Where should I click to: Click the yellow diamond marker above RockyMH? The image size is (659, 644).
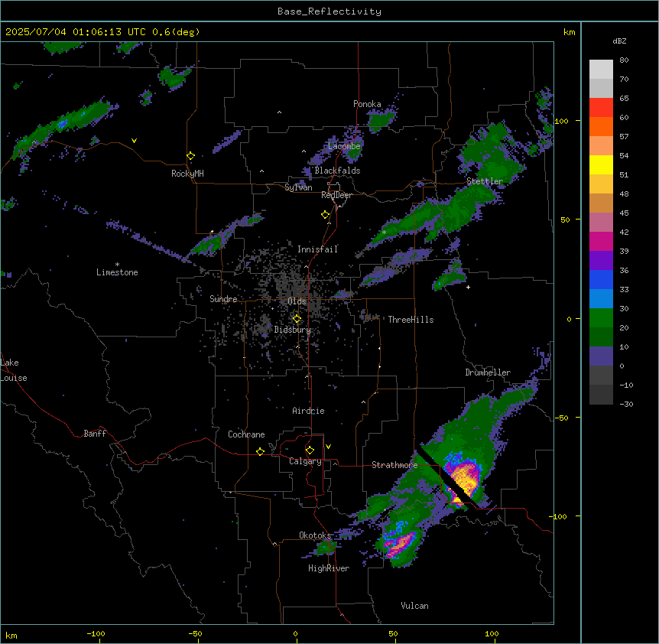coord(190,156)
